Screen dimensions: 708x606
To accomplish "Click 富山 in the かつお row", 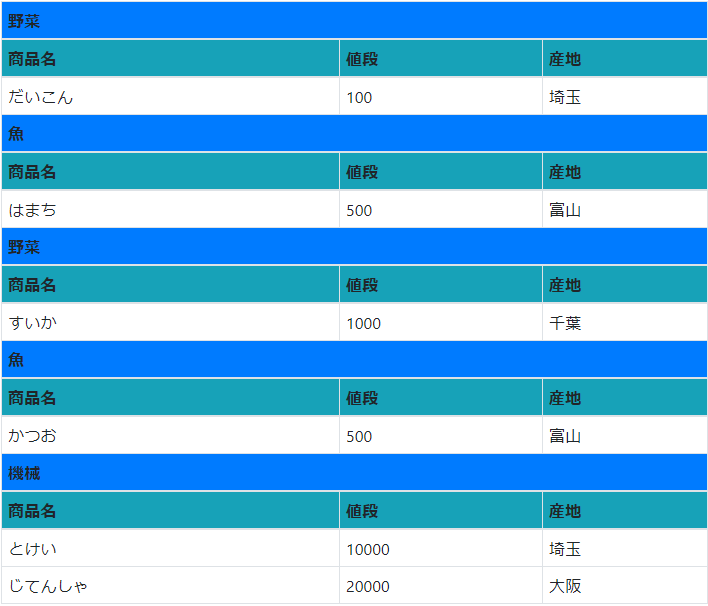I will point(564,436).
